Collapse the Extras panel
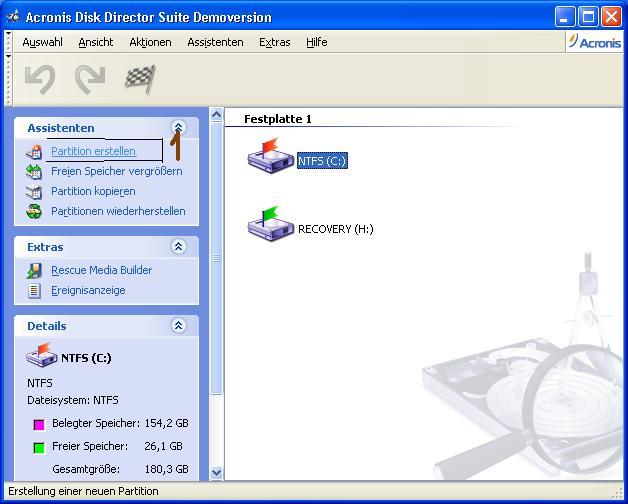This screenshot has height=504, width=628. point(178,246)
